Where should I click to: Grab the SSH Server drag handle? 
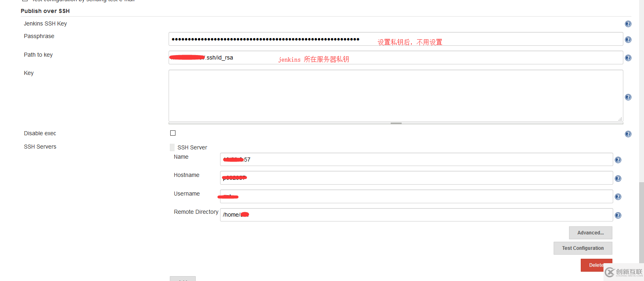click(172, 147)
